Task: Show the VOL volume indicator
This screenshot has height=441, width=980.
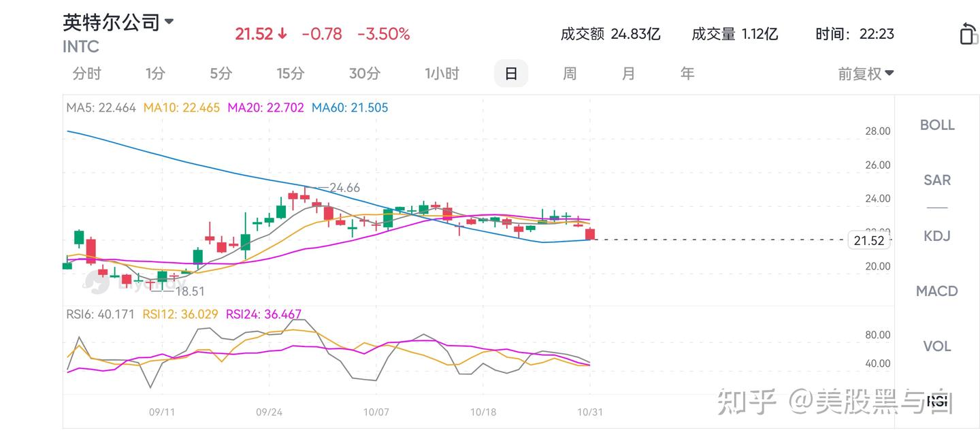Action: click(x=937, y=346)
